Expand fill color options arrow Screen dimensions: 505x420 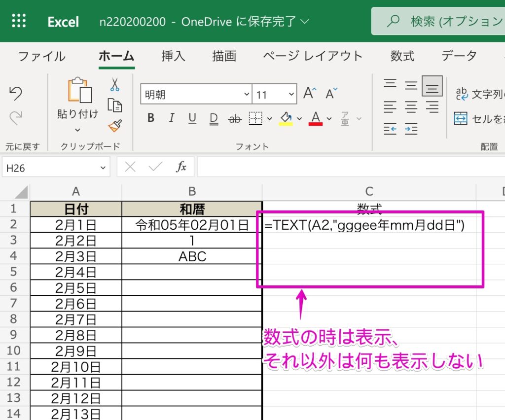(x=299, y=119)
